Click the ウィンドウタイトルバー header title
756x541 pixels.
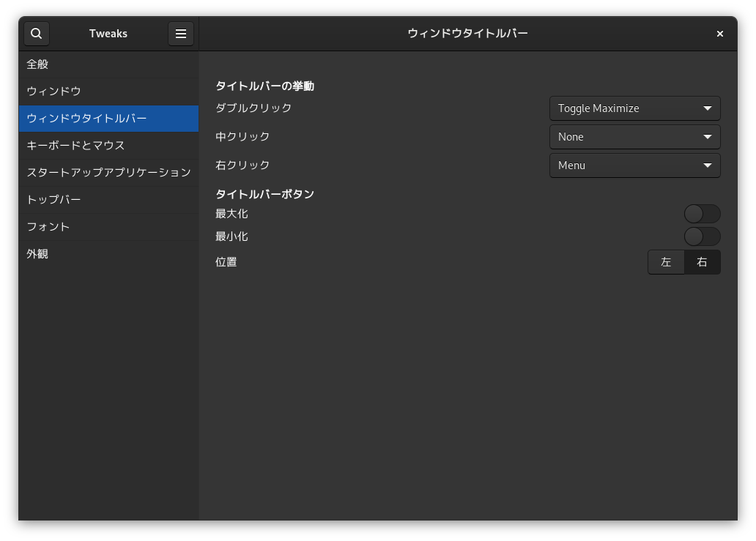click(467, 34)
